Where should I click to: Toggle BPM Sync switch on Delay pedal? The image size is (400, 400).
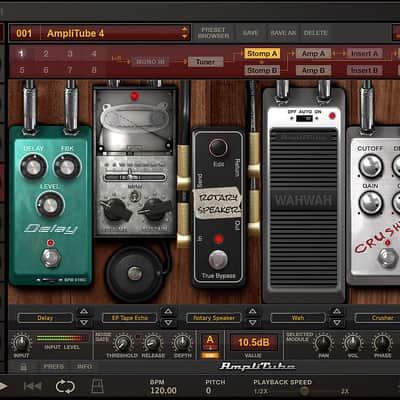pos(50,280)
